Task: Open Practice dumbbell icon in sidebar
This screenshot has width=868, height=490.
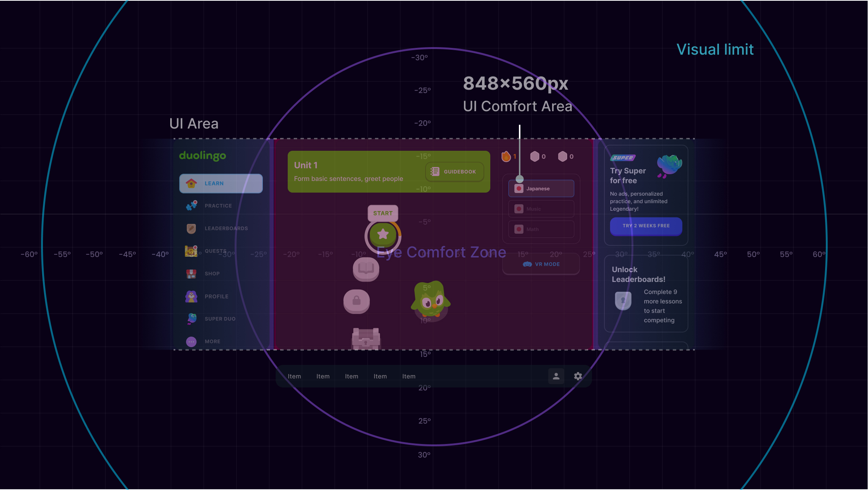Action: 191,206
